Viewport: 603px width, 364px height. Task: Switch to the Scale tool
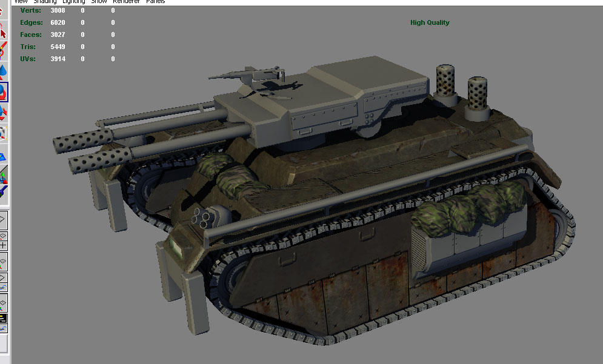pos(2,112)
